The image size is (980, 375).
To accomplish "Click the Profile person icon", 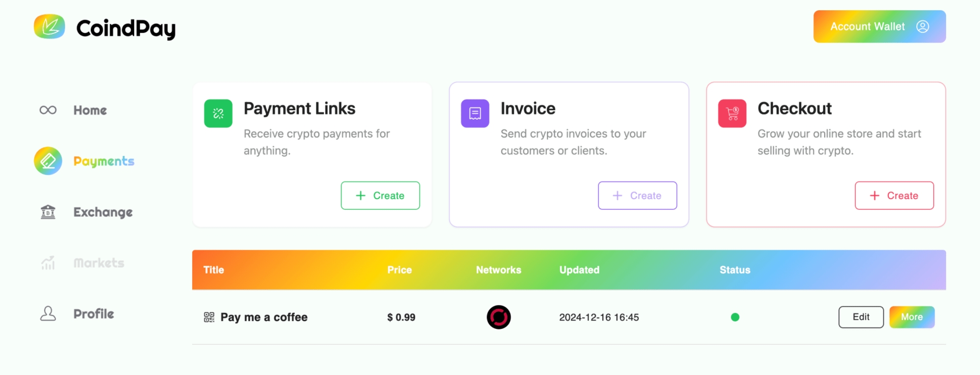I will click(48, 314).
